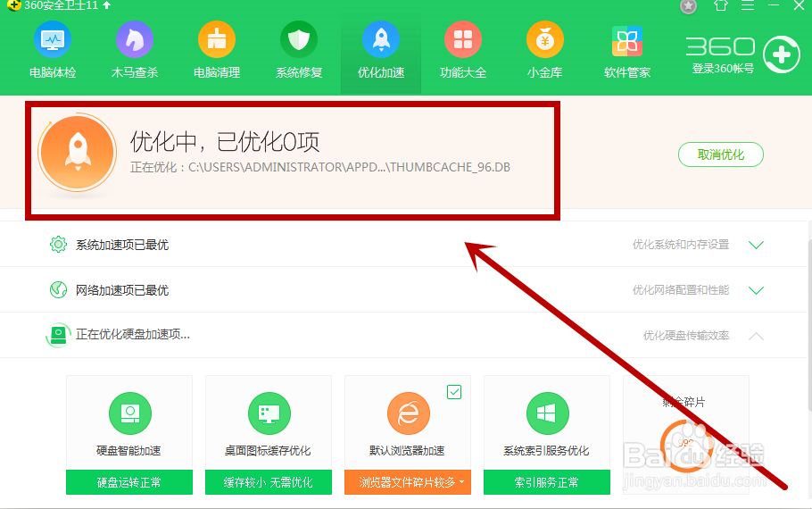
Task: Click the 系统加速项已最优 row text
Action: [122, 245]
